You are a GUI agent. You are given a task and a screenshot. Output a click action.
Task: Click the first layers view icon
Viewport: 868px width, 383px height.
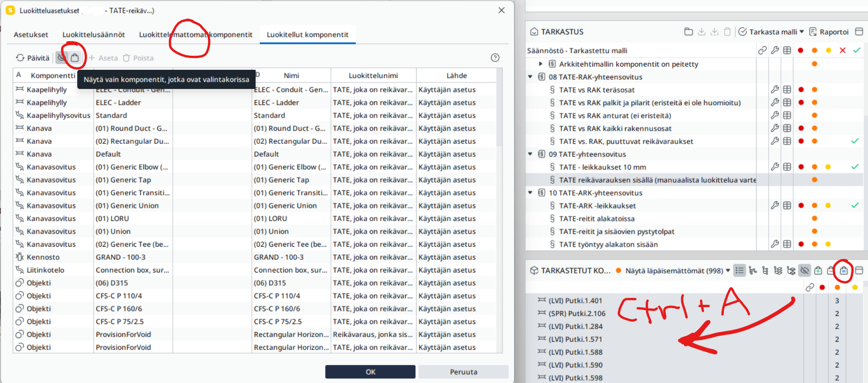[778, 270]
